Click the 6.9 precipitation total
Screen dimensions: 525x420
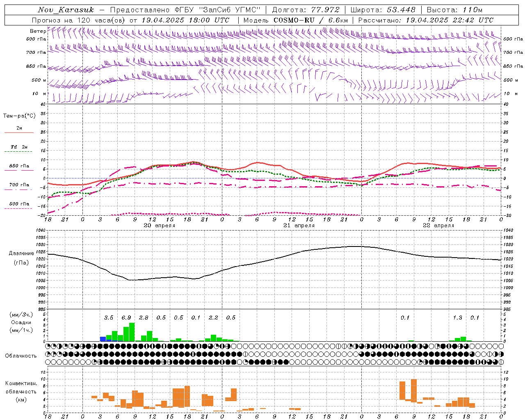coord(126,318)
